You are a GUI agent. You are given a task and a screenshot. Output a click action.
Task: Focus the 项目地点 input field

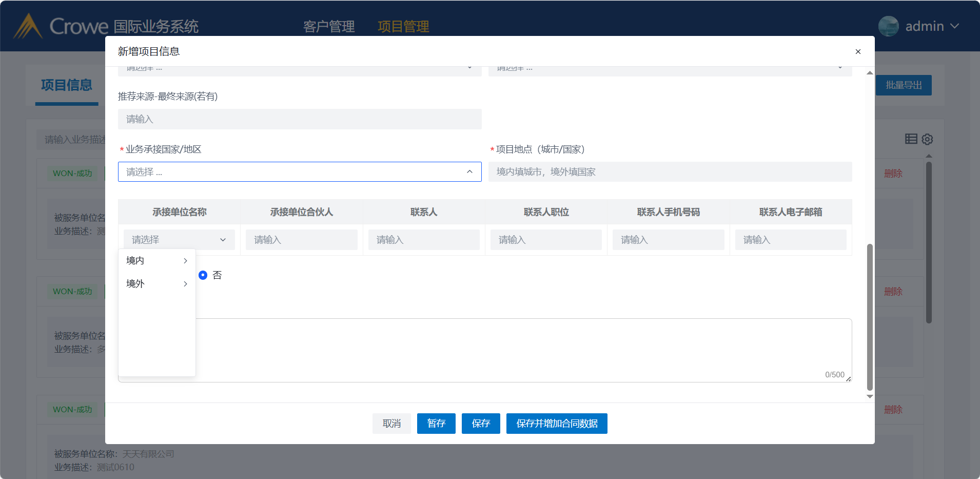click(x=670, y=172)
